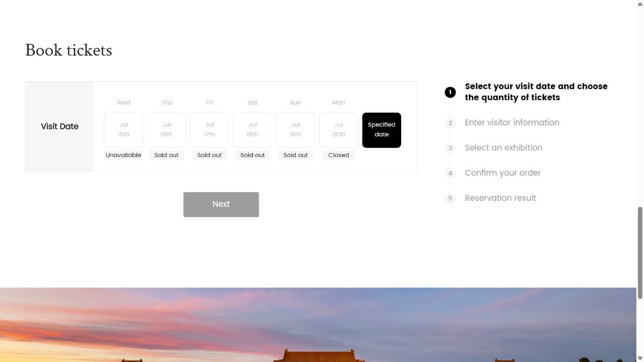This screenshot has width=644, height=362.
Task: Click Sold out label under Jul 17th
Action: (209, 155)
